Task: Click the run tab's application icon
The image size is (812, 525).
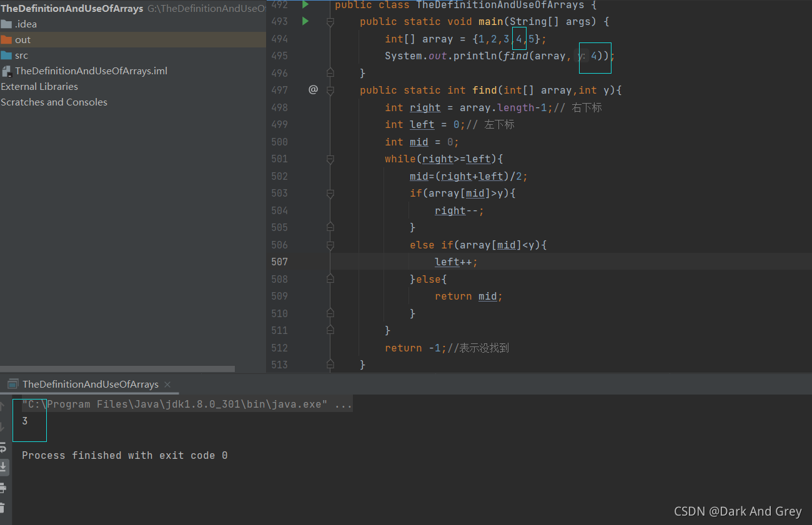Action: coord(12,385)
